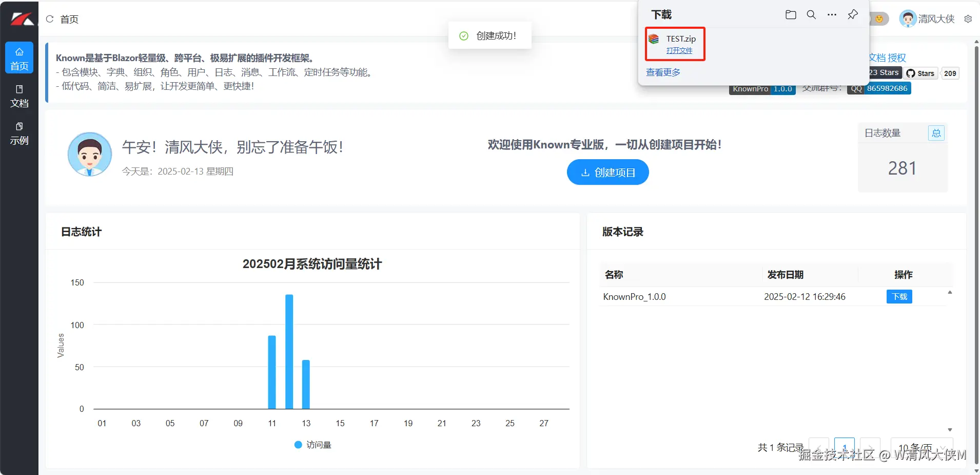Go to the next page in pagination

coord(870,447)
